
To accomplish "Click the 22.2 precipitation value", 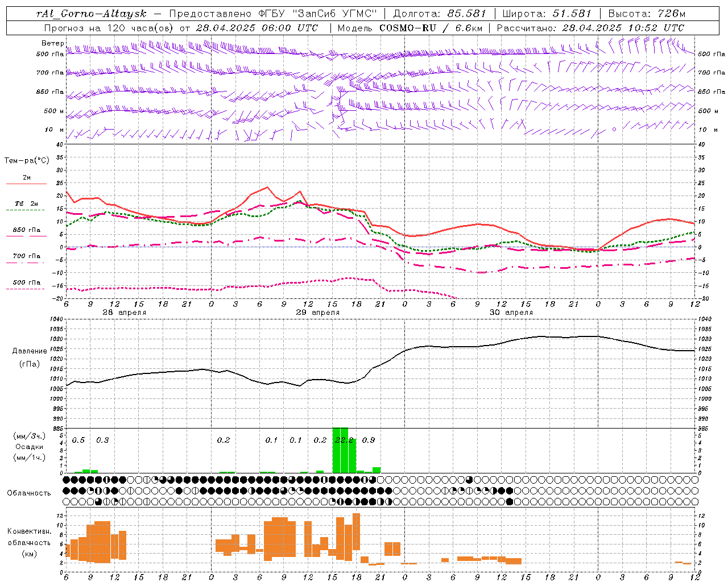I will 344,440.
